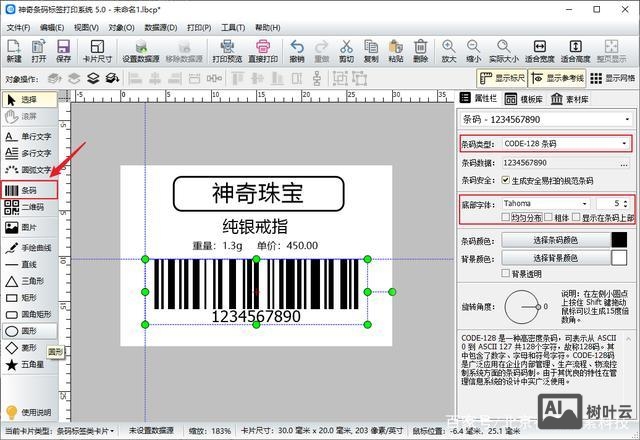640x440 pixels.
Task: Open the 卡片尺寸 card size settings
Action: coord(97,51)
